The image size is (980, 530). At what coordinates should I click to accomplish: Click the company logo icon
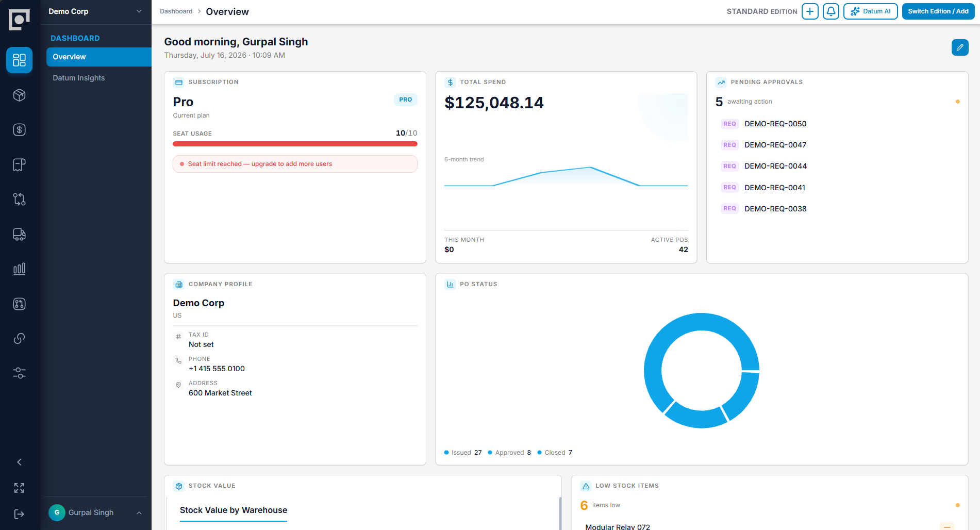(20, 20)
